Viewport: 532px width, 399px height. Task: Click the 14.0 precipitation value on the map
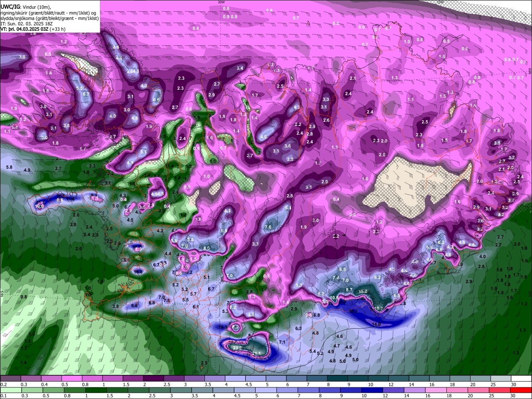(376, 324)
